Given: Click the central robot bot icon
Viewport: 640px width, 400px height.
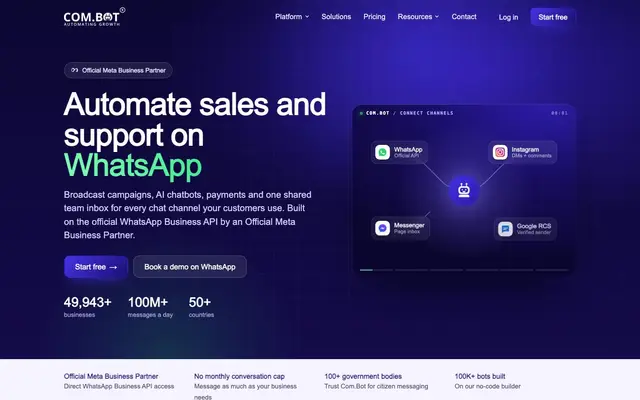Looking at the screenshot, I should point(464,190).
